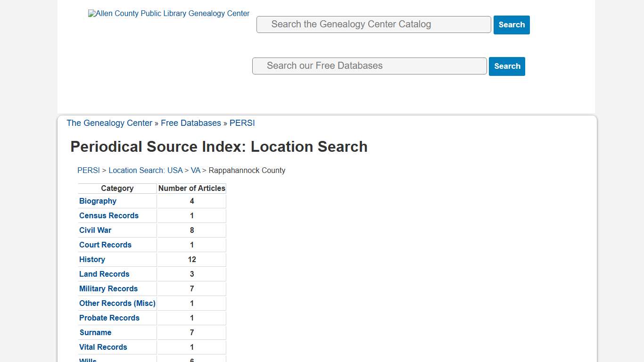Open the History category link
Viewport: 644px width, 362px height.
click(92, 259)
